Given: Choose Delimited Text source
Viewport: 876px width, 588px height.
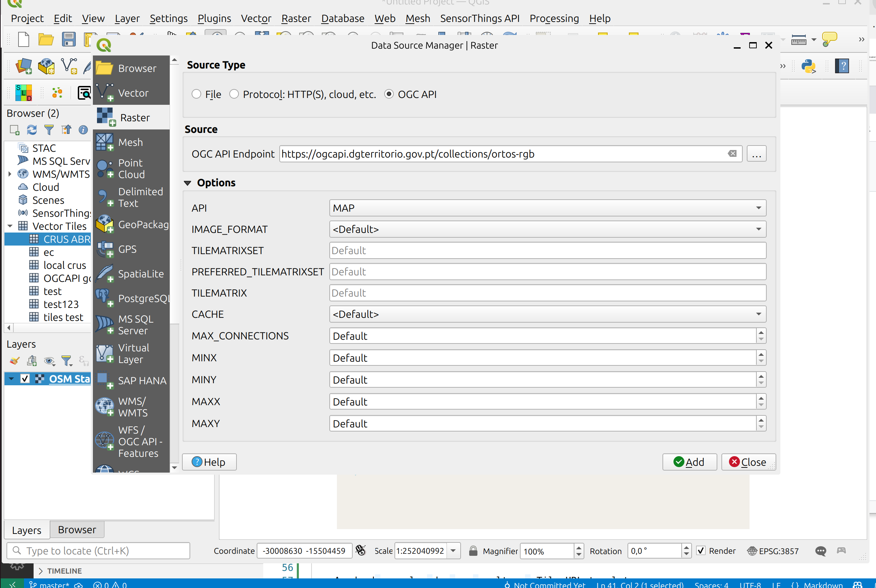Looking at the screenshot, I should pos(131,197).
